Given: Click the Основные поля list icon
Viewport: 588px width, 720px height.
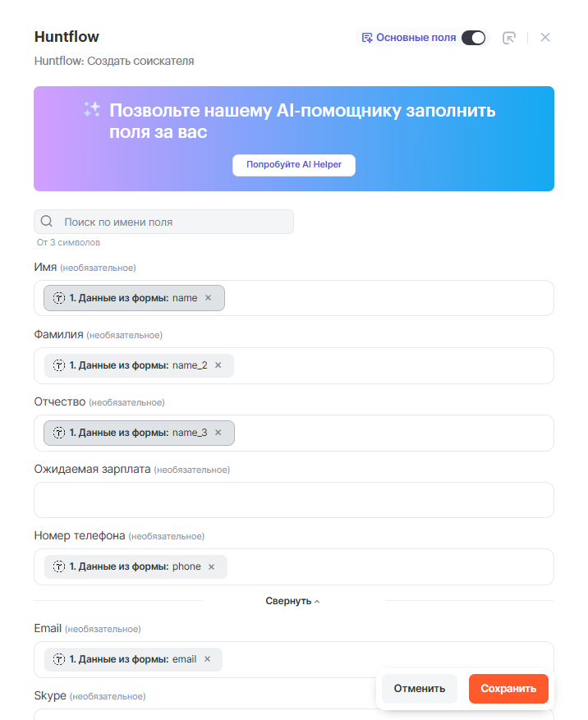Looking at the screenshot, I should (367, 38).
